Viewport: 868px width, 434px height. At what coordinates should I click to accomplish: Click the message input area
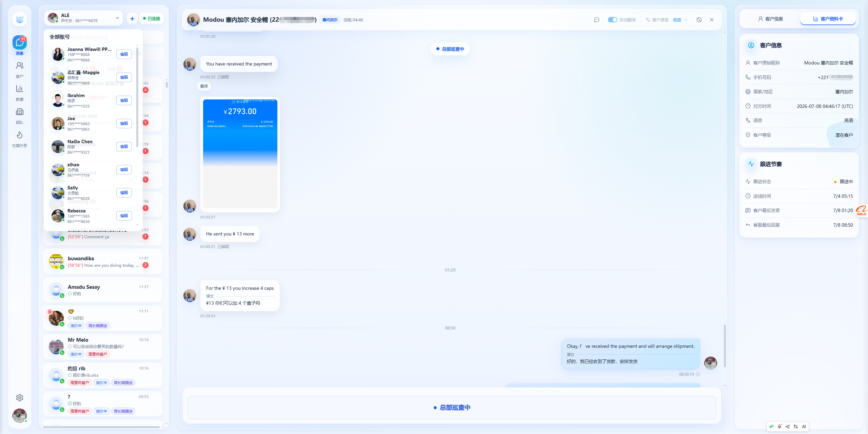pyautogui.click(x=452, y=408)
